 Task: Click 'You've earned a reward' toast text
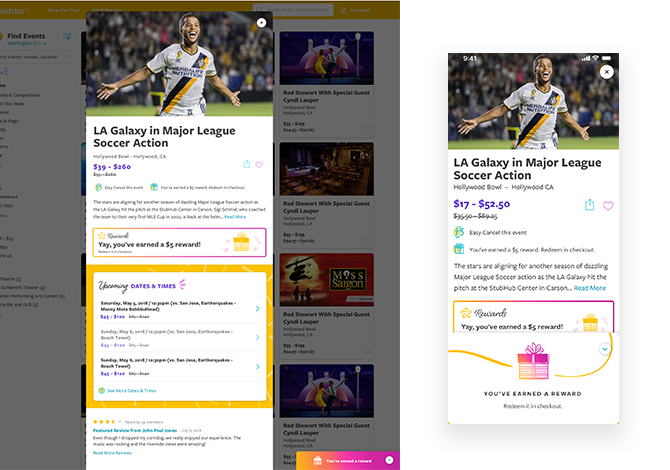tap(349, 461)
